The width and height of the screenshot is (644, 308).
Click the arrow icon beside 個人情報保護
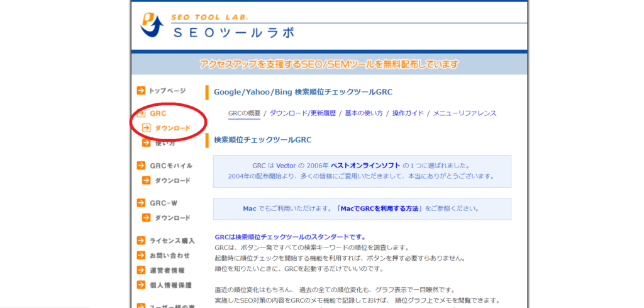coord(141,285)
